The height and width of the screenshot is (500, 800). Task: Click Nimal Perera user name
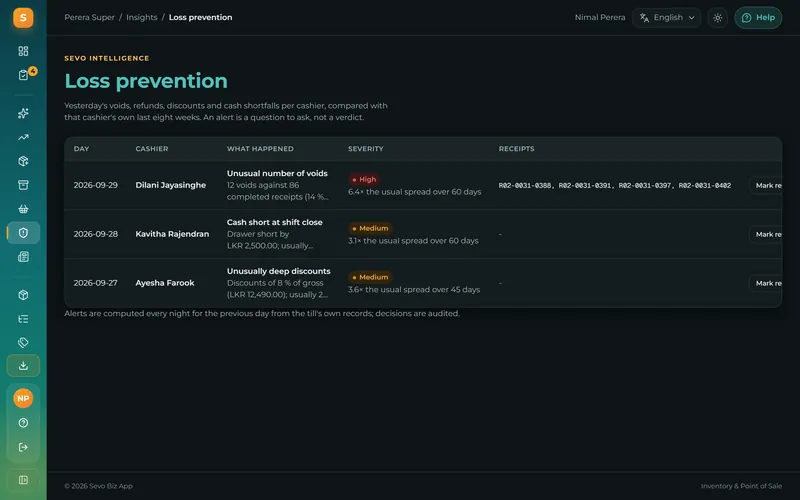coord(599,17)
